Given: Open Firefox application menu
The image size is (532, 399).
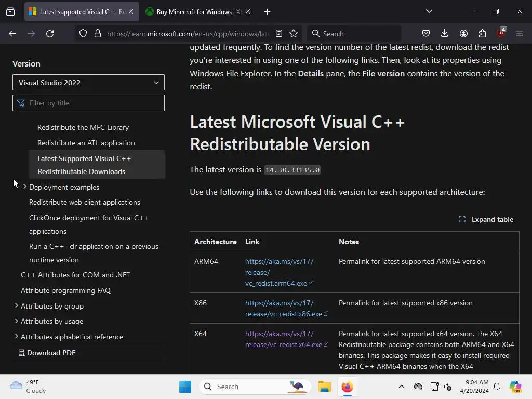Looking at the screenshot, I should (520, 34).
